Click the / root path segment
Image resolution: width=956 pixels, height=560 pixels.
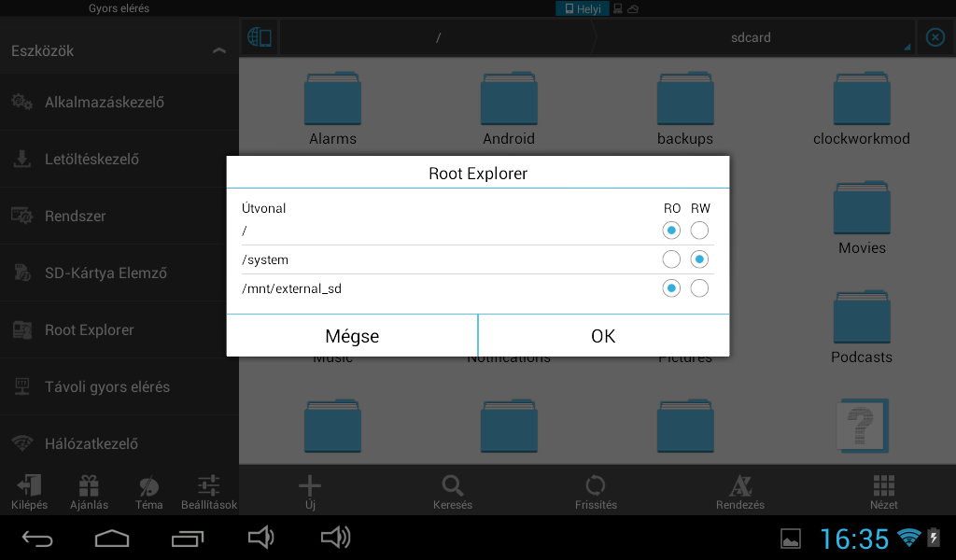point(438,37)
